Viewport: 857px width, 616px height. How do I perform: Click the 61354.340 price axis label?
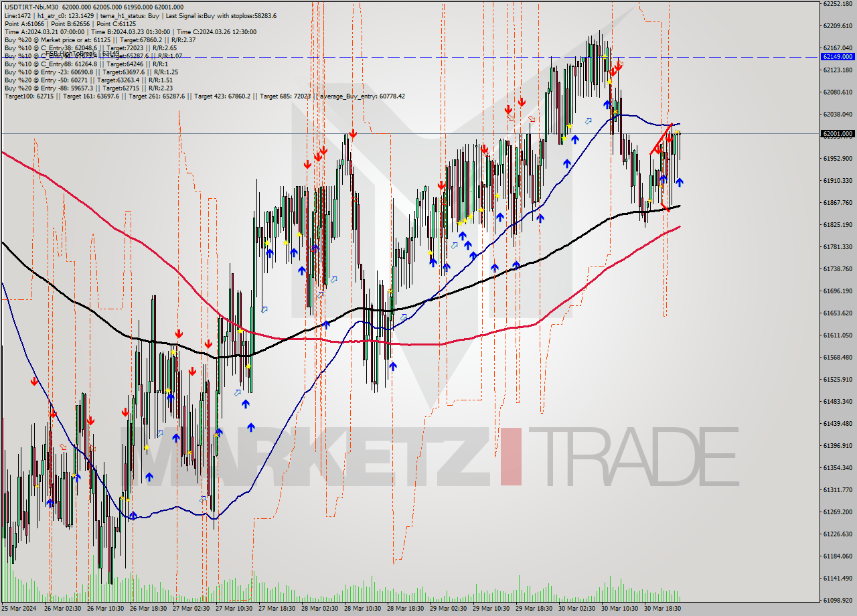838,467
